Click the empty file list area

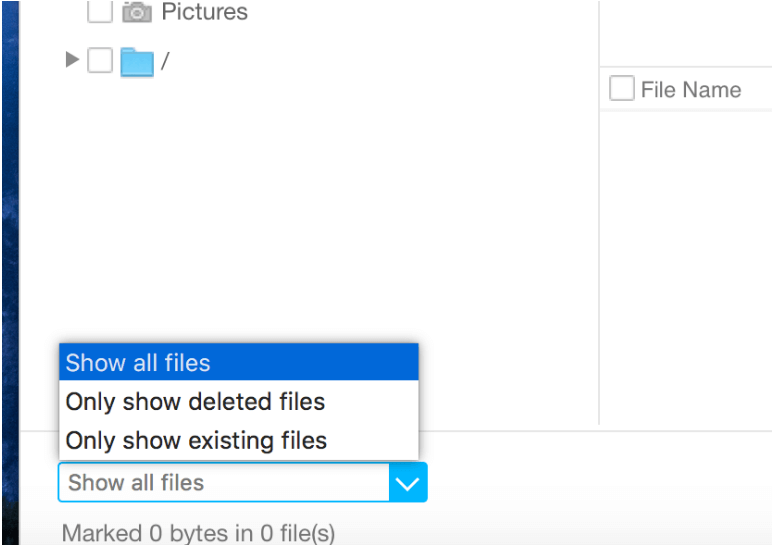point(687,267)
